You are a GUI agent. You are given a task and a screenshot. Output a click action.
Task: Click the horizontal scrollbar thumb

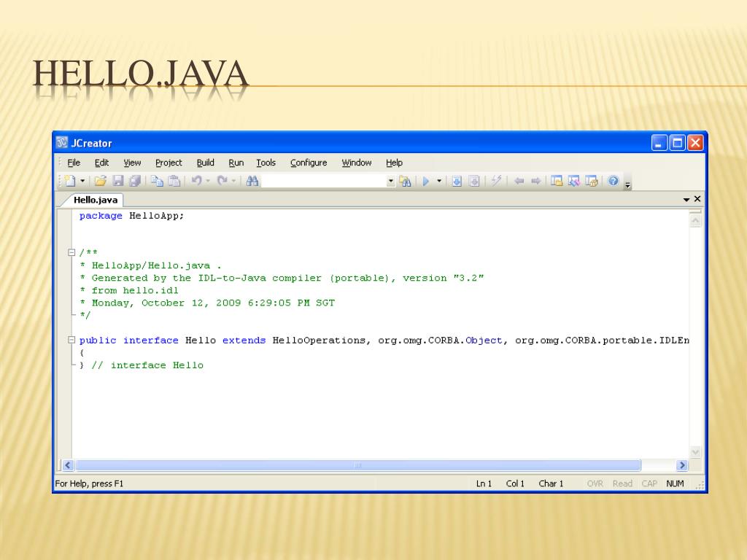[357, 465]
